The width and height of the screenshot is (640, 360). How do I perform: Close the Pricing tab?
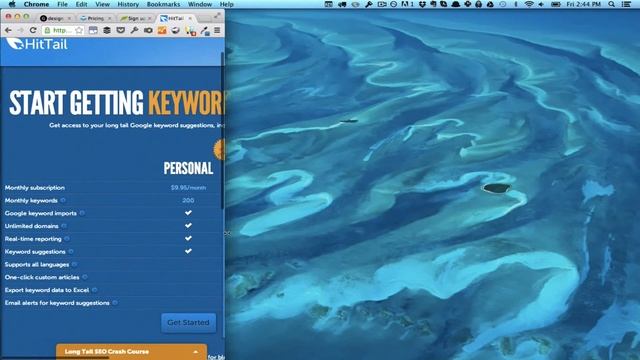[109, 18]
